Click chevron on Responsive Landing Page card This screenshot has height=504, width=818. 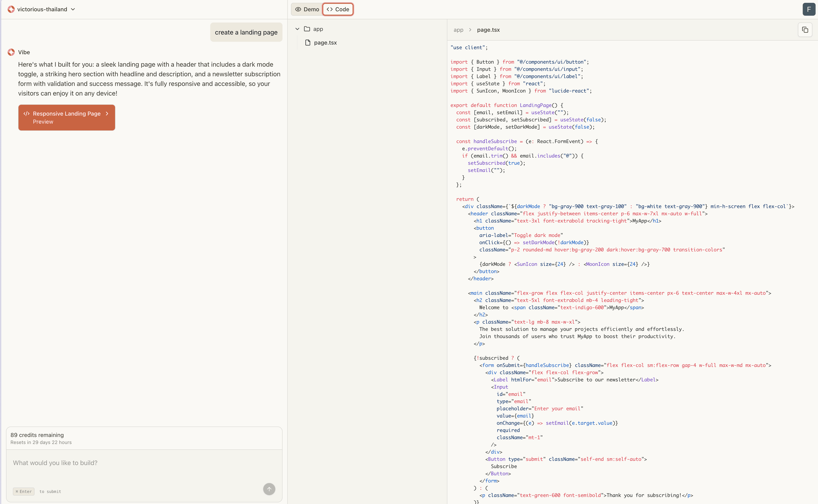pyautogui.click(x=107, y=114)
